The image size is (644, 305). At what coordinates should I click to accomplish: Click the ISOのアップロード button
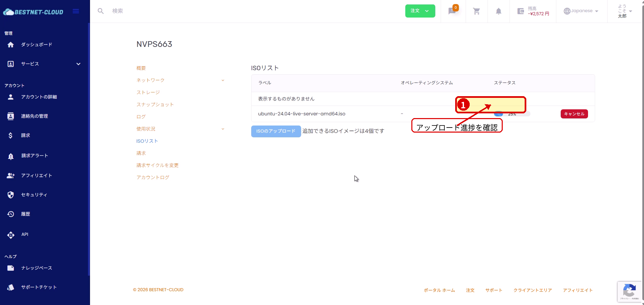[275, 131]
